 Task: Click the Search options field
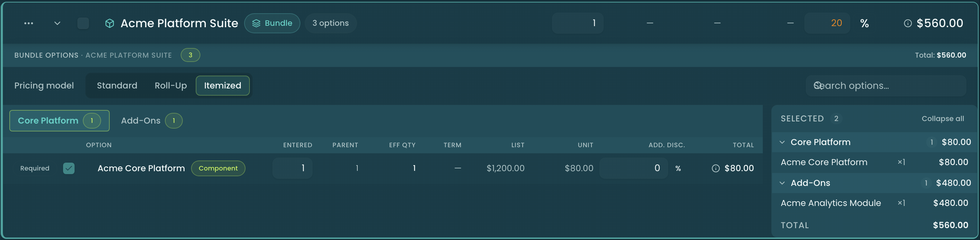886,86
